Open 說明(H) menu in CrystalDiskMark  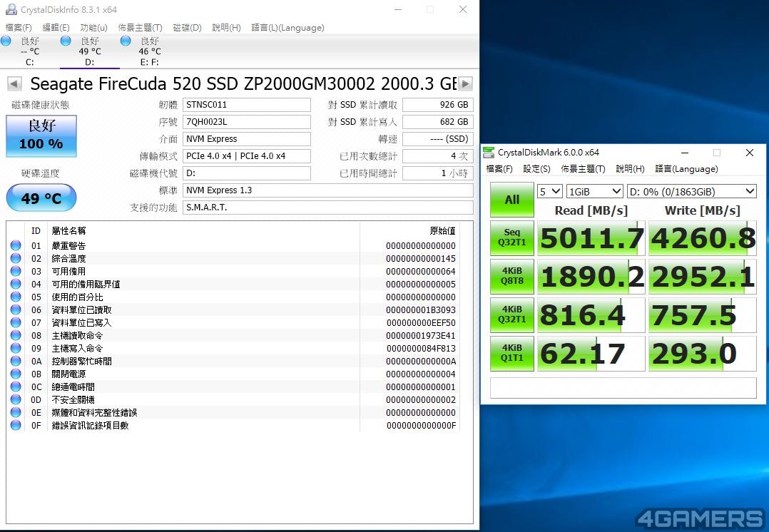coord(630,169)
